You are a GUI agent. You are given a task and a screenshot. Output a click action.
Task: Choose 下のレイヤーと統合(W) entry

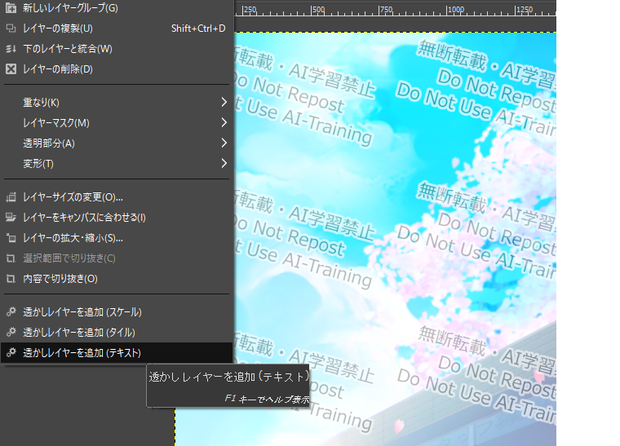tap(117, 49)
